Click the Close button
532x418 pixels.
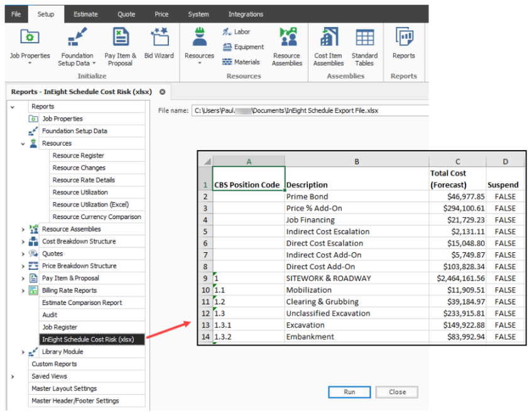(x=397, y=392)
